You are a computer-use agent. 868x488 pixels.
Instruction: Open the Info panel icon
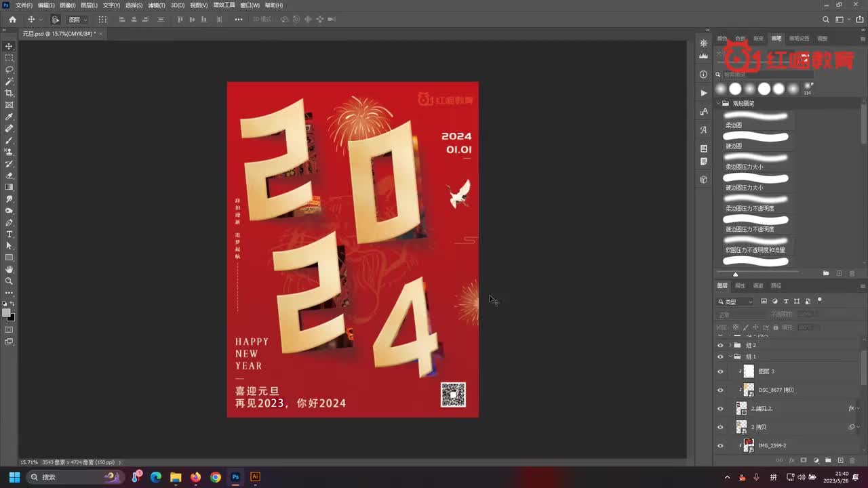pos(703,75)
